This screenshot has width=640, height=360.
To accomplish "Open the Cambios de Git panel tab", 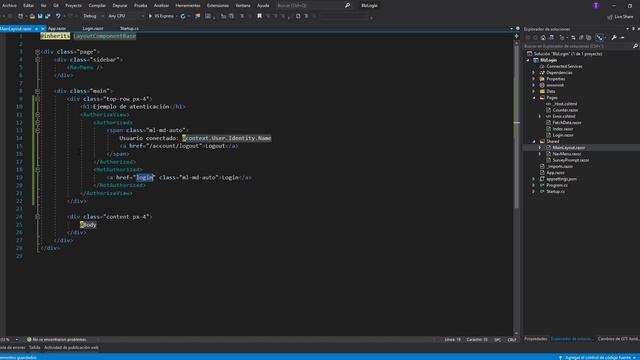I will point(618,339).
